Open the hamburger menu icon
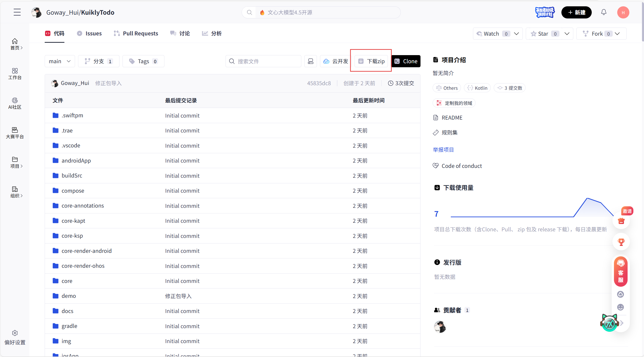Viewport: 644px width, 357px height. click(x=17, y=12)
